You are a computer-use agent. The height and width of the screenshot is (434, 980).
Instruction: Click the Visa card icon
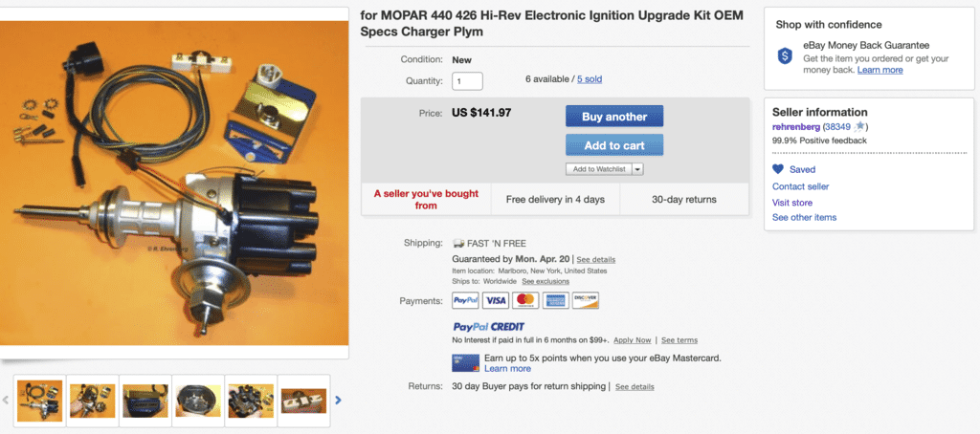click(495, 301)
